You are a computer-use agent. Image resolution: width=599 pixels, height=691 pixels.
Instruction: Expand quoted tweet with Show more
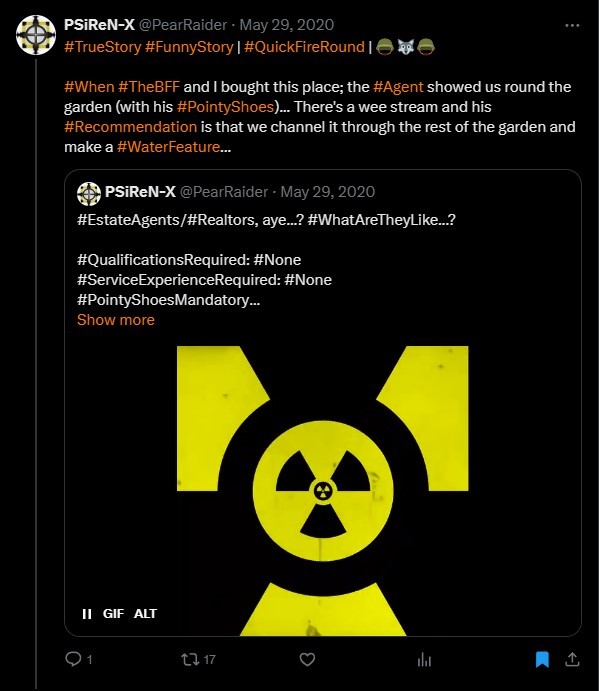tap(115, 319)
